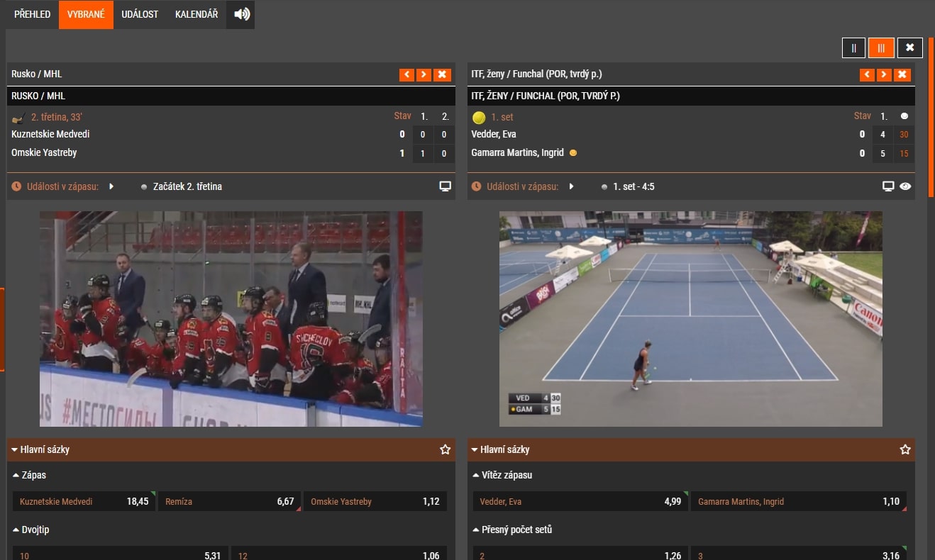Collapse the Vítěz zápasu market

click(476, 475)
